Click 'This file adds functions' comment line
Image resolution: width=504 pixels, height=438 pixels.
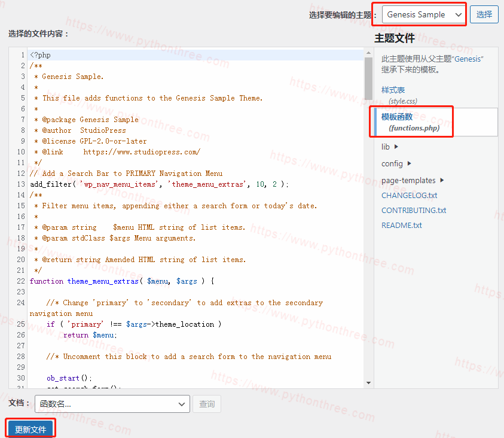(148, 98)
